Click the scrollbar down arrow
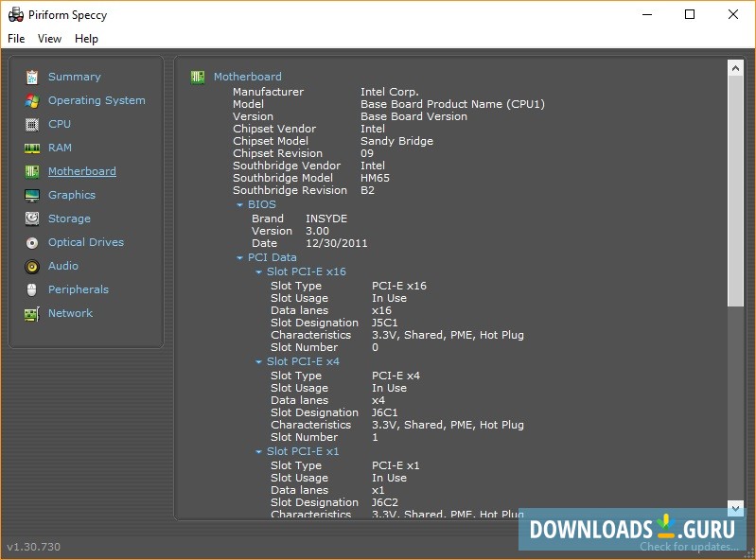This screenshot has height=560, width=756. pyautogui.click(x=735, y=508)
